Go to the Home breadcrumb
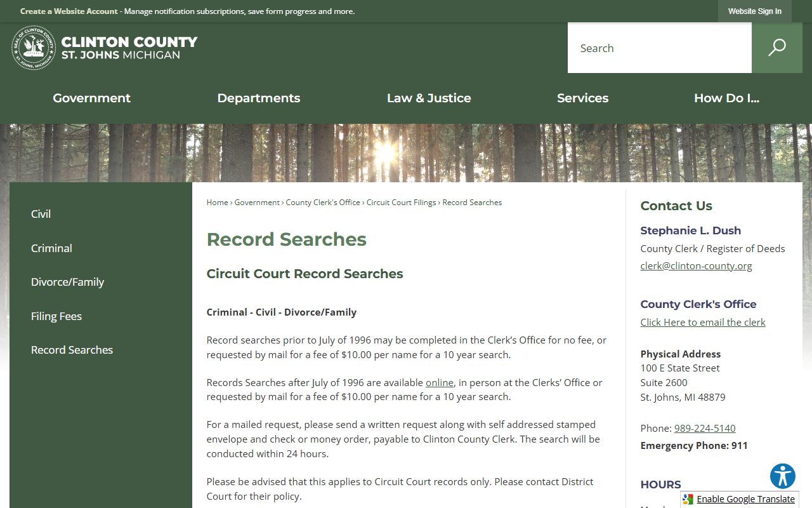Viewport: 812px width, 508px height. [217, 203]
